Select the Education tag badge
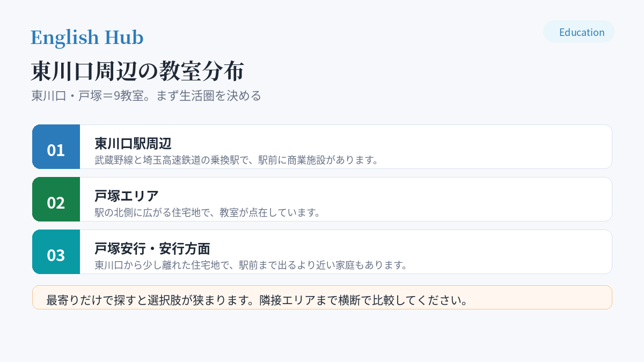 coord(579,32)
